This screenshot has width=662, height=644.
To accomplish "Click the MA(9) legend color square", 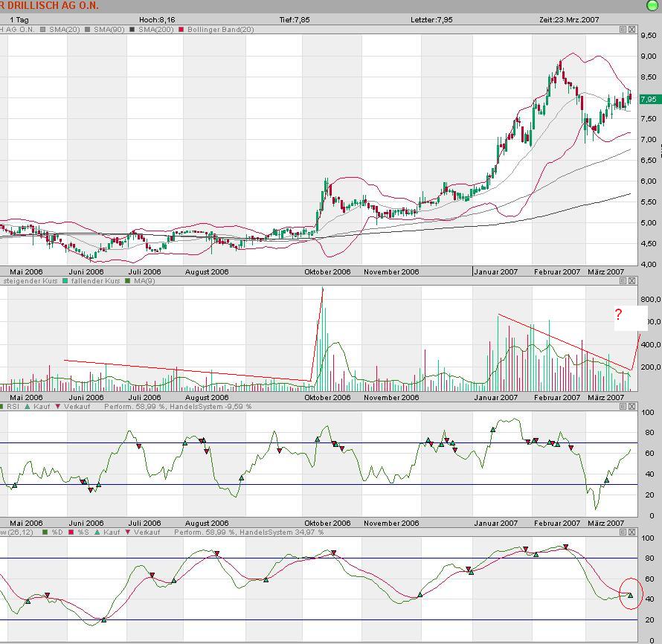I will tap(128, 281).
